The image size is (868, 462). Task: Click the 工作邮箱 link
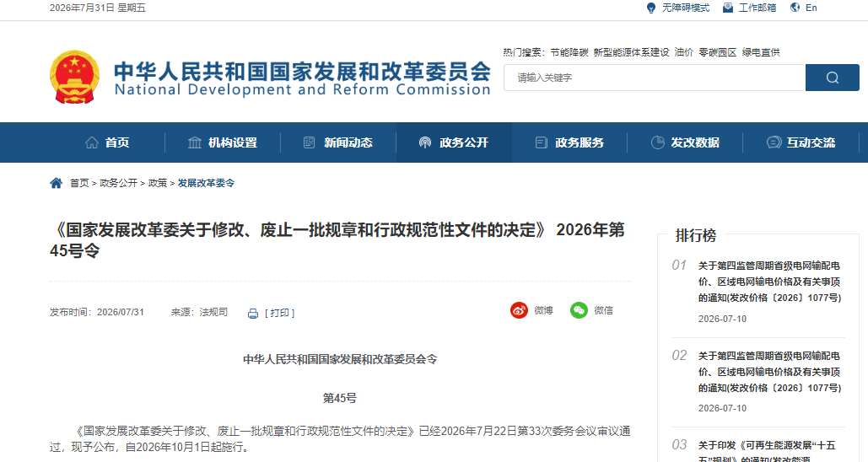point(757,8)
